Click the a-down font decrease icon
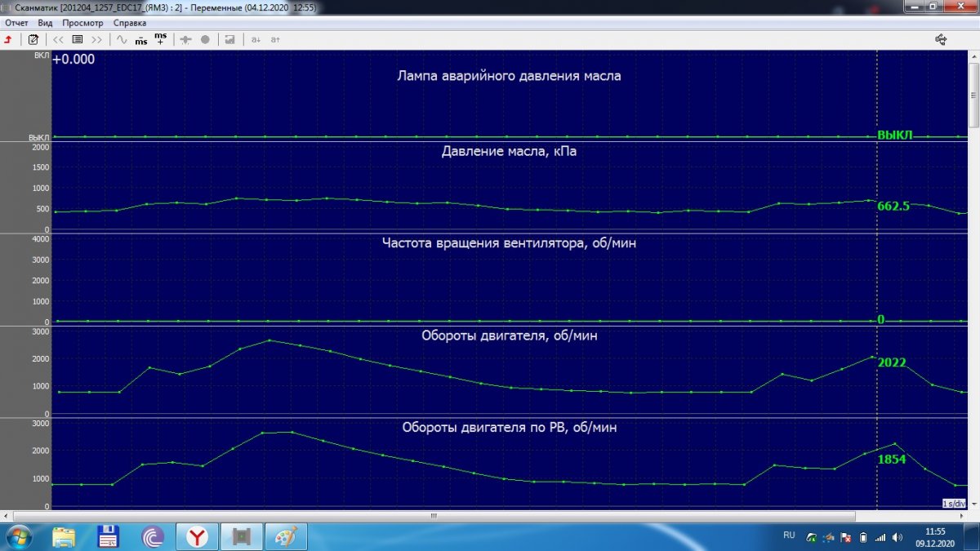 tap(255, 39)
